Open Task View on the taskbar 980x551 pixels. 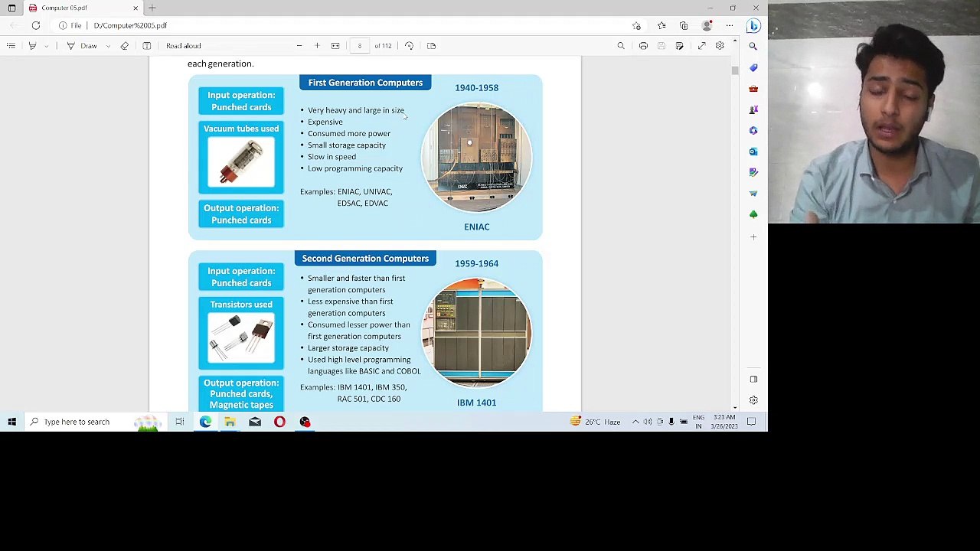click(180, 422)
